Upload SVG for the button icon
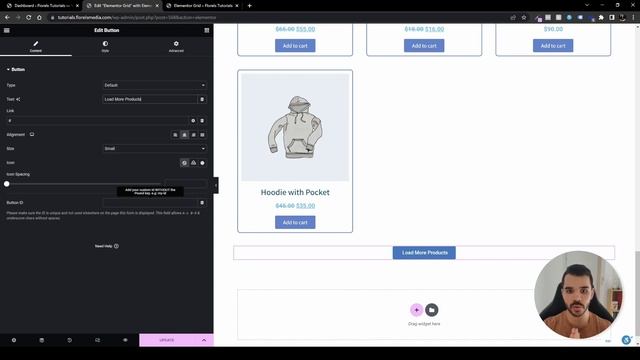This screenshot has height=360, width=640. (193, 163)
